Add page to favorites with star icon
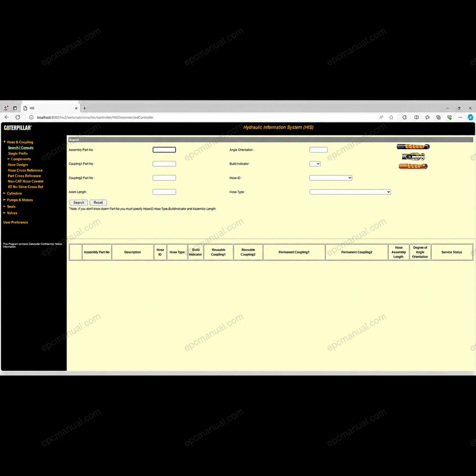The height and width of the screenshot is (476, 476). 391,117
